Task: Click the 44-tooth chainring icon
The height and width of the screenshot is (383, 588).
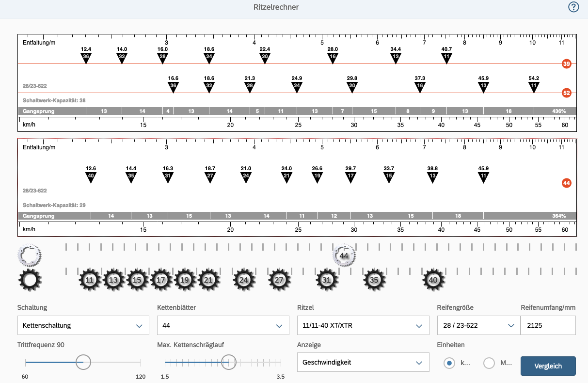Action: click(x=344, y=255)
